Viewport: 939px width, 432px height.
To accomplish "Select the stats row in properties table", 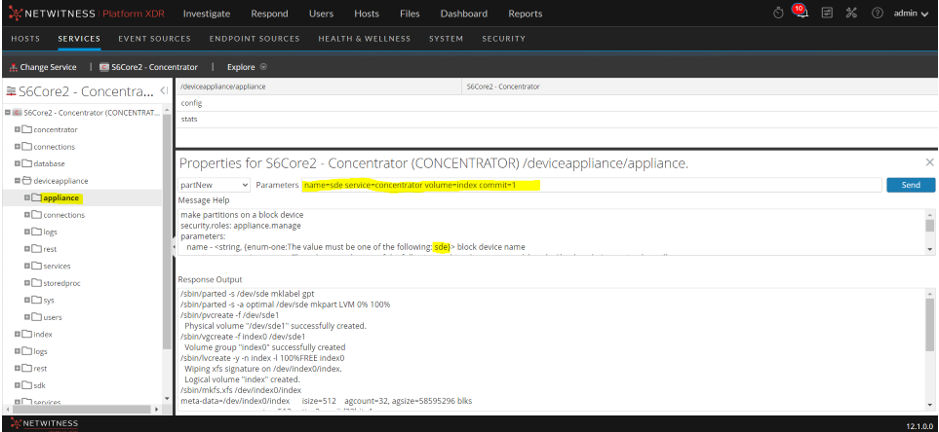I will pos(556,119).
